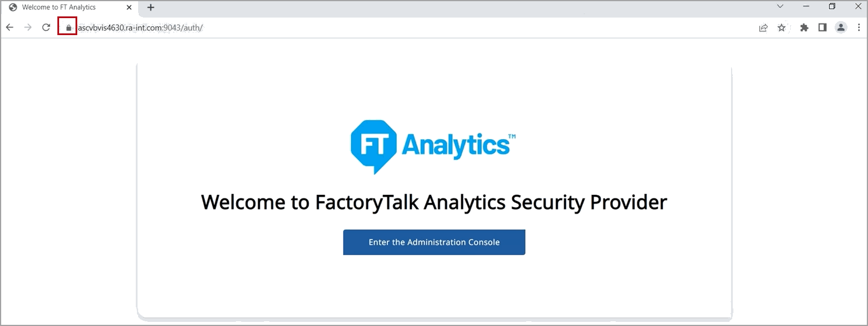Share this page using the share icon

tap(763, 28)
